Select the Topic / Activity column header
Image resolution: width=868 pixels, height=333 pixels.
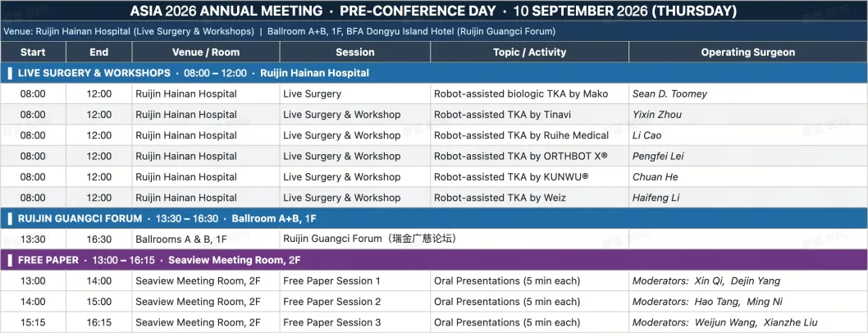(x=530, y=52)
